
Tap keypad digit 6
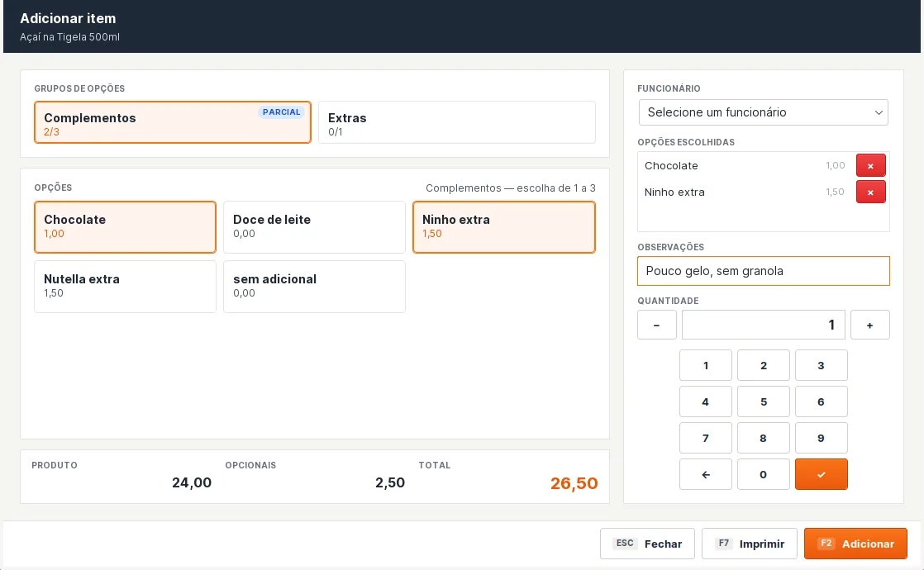821,401
